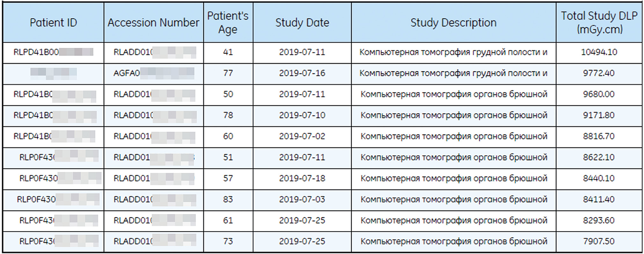Click the DLP value 7907.50 cell
This screenshot has height=254, width=644.
click(599, 242)
